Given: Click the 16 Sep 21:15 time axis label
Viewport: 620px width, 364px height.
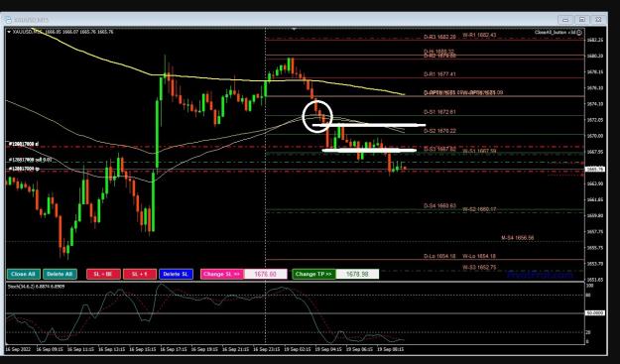Looking at the screenshot, I should (x=235, y=349).
